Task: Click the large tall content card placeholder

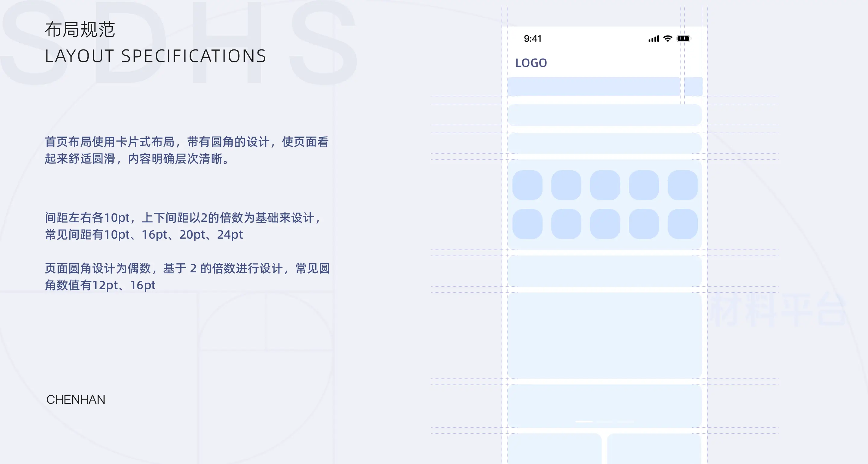Action: [605, 335]
